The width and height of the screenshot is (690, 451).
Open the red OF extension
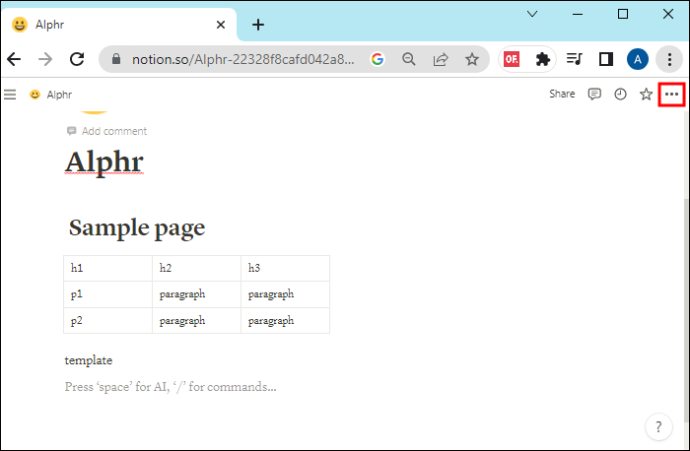511,59
